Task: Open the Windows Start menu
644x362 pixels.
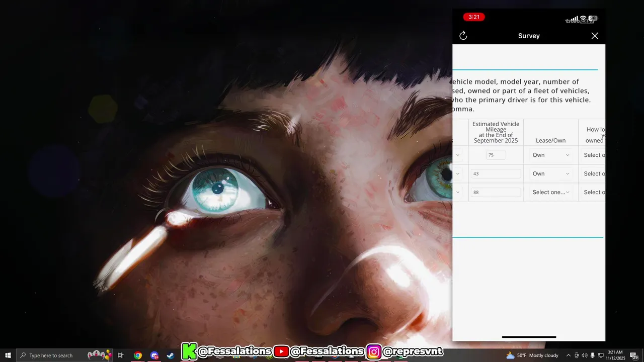Action: 8,355
